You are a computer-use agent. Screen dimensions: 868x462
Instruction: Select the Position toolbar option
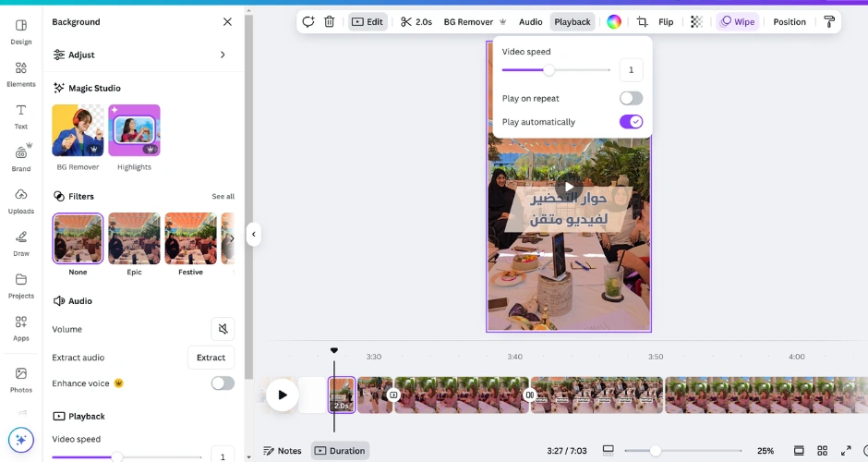pos(789,21)
